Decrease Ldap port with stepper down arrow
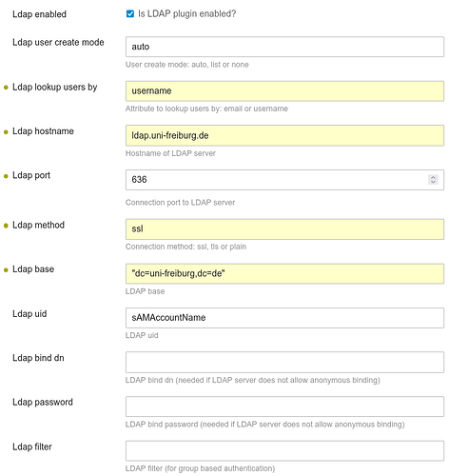 pos(433,182)
